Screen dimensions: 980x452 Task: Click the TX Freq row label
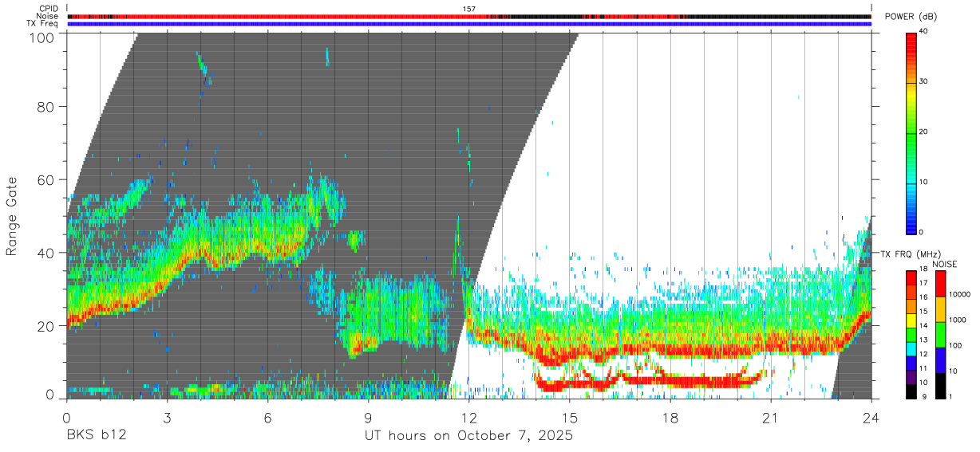click(x=41, y=24)
